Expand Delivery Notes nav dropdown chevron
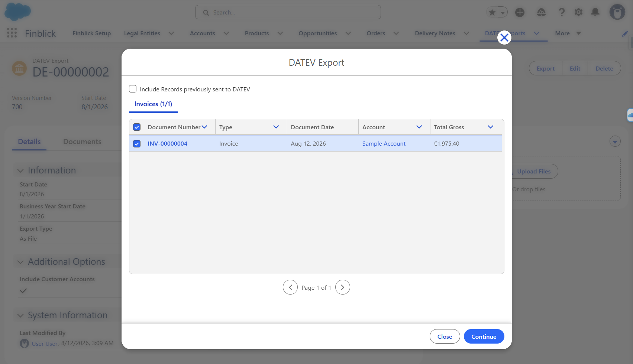 pyautogui.click(x=466, y=33)
